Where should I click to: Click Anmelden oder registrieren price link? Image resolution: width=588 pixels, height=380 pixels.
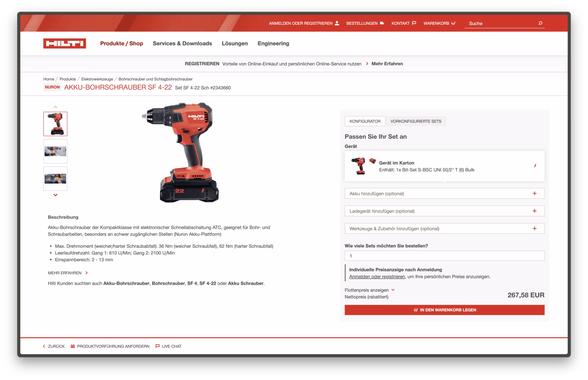tap(377, 277)
